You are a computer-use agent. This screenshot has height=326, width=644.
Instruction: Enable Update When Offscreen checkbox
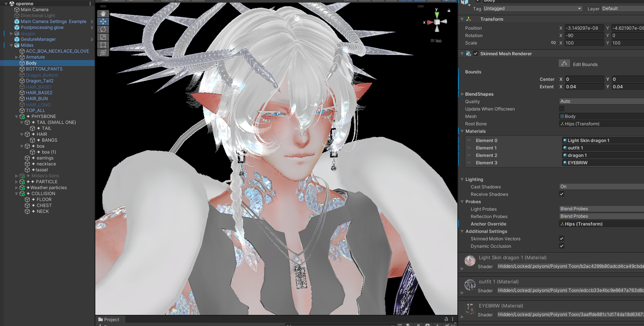click(561, 109)
